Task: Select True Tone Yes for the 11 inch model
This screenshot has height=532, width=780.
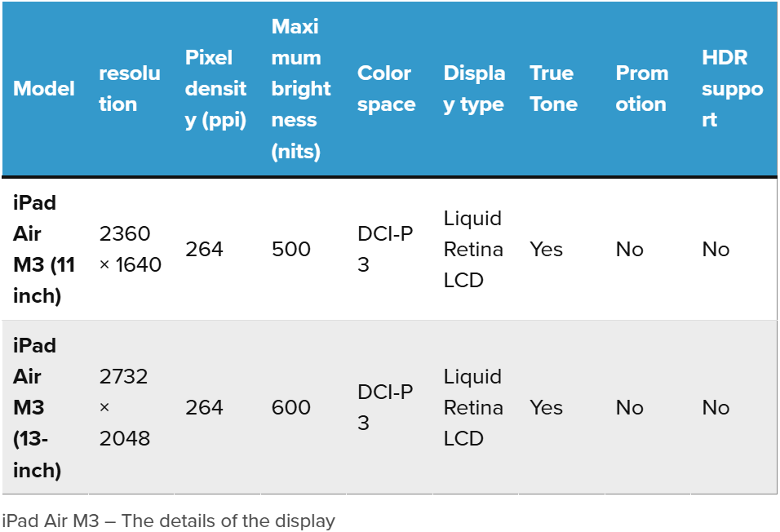Action: (546, 250)
